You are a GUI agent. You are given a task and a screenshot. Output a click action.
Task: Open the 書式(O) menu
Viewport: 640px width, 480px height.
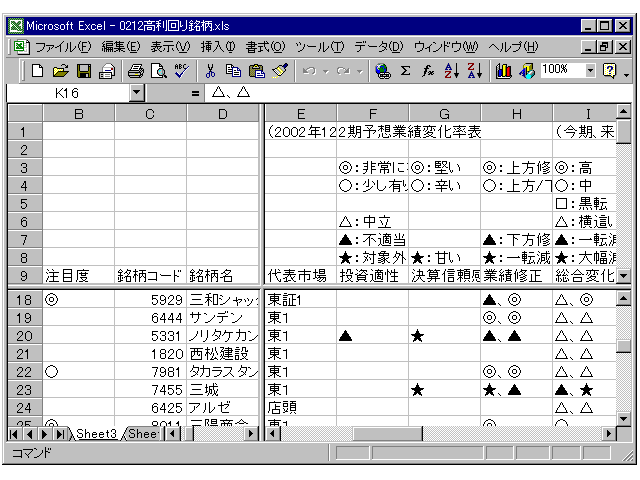click(x=265, y=47)
